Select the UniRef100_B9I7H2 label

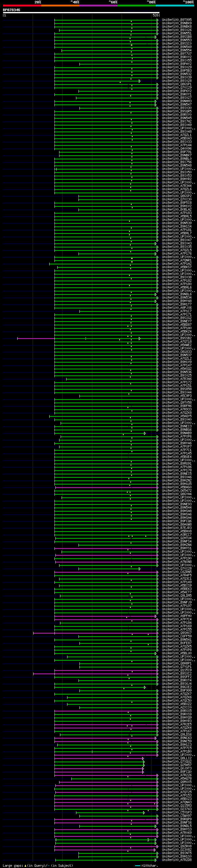pyautogui.click(x=177, y=121)
